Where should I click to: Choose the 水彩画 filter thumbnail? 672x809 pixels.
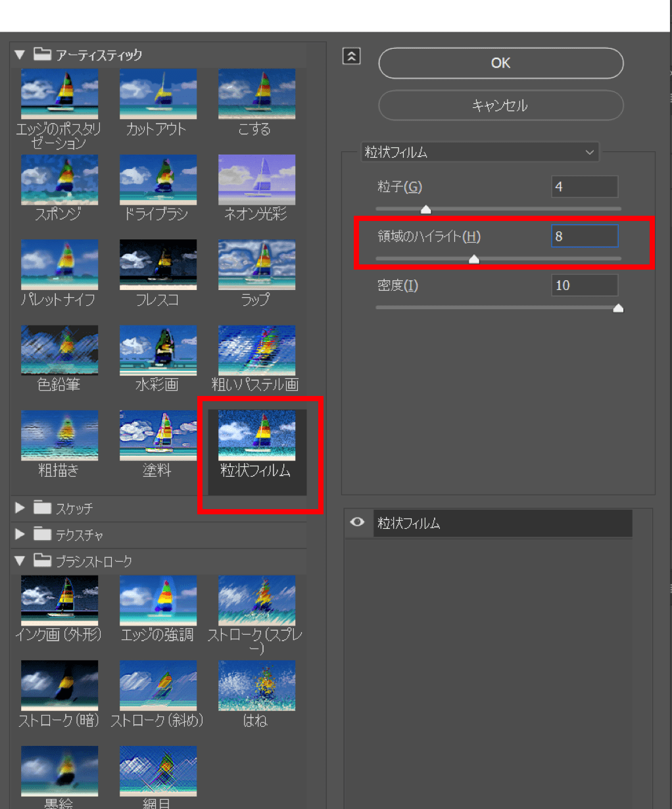pyautogui.click(x=158, y=350)
